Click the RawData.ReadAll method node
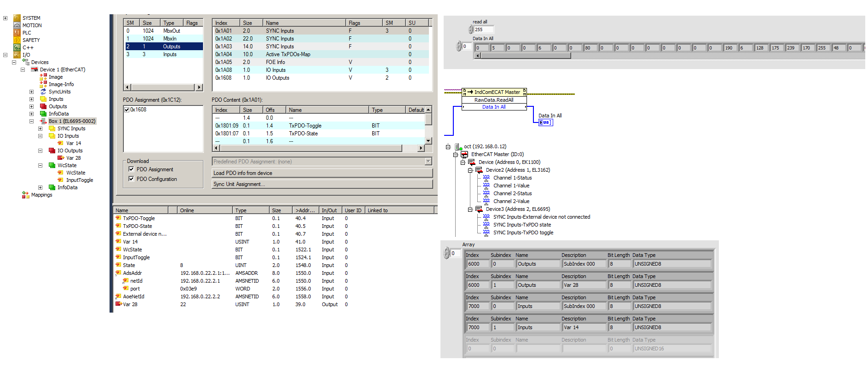 click(x=494, y=100)
